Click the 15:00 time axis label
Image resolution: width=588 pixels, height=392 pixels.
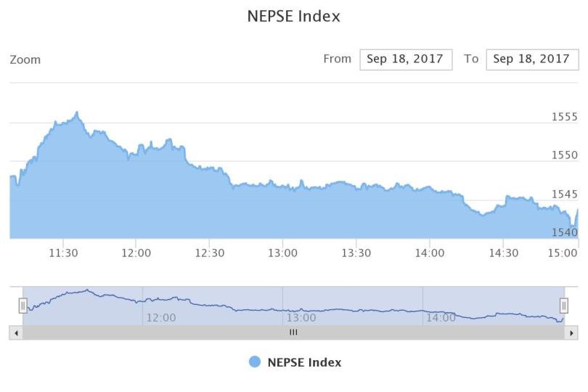tap(563, 253)
